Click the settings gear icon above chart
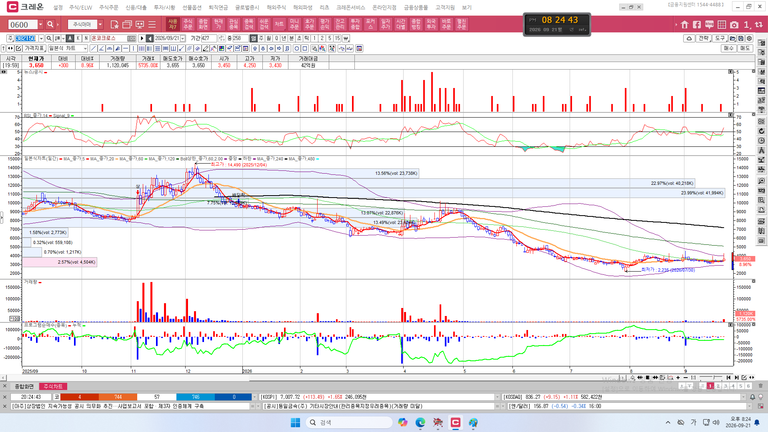Viewport: 768px width, 432px height. (x=749, y=38)
